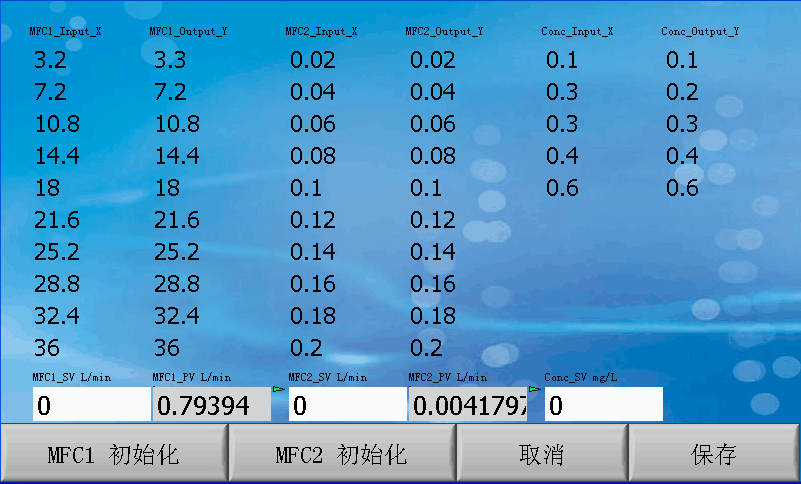Screen dimensions: 801x484
Task: Select 0.12 in the MFC2_Input_X column
Action: click(x=313, y=221)
